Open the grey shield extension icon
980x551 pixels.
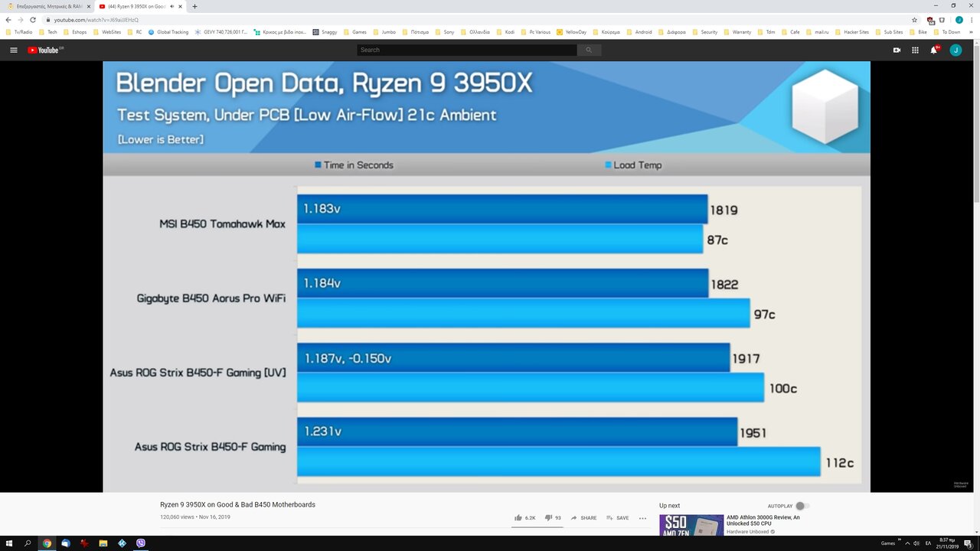pos(942,19)
